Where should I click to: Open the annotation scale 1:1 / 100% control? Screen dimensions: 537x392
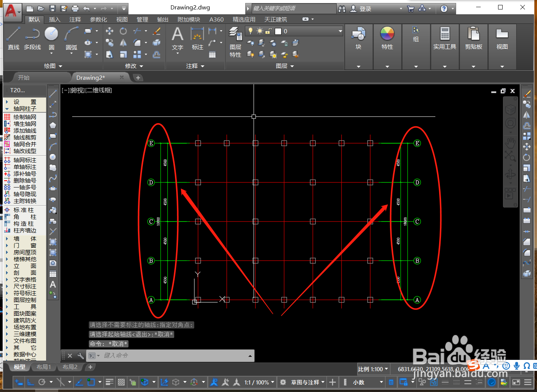[x=259, y=383]
